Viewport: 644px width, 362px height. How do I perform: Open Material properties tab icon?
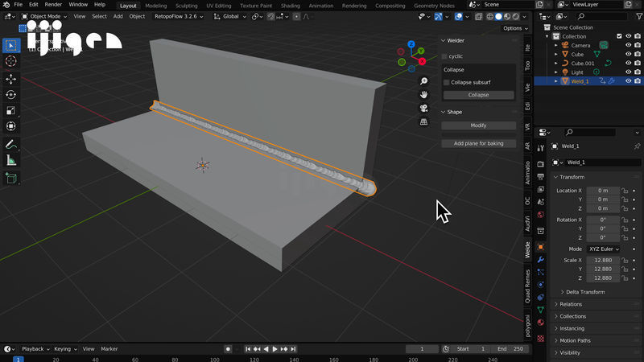(541, 323)
